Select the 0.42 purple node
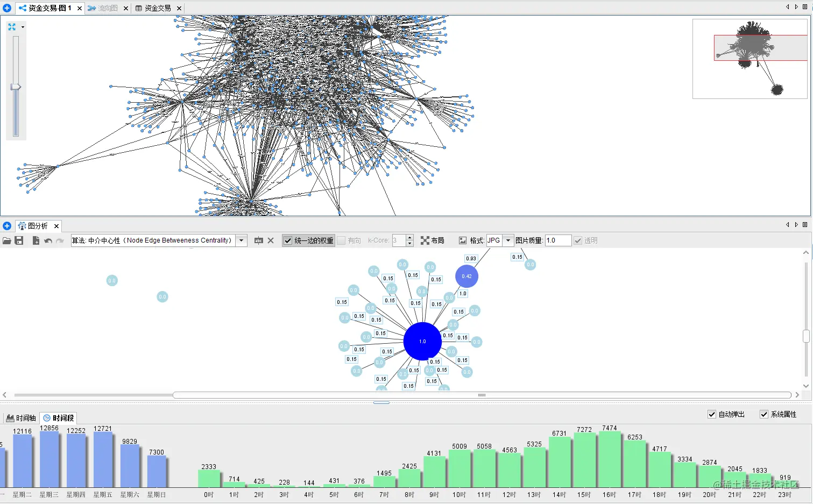 click(466, 276)
